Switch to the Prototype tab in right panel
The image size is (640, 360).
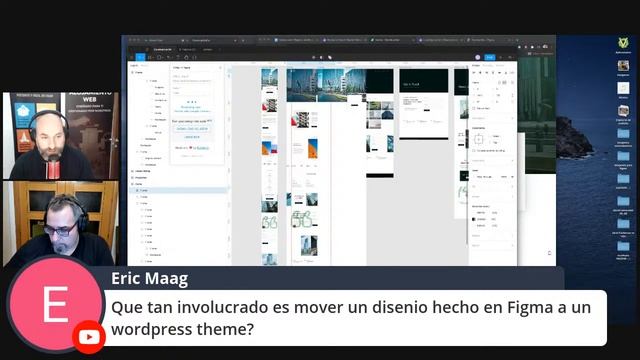tap(488, 65)
